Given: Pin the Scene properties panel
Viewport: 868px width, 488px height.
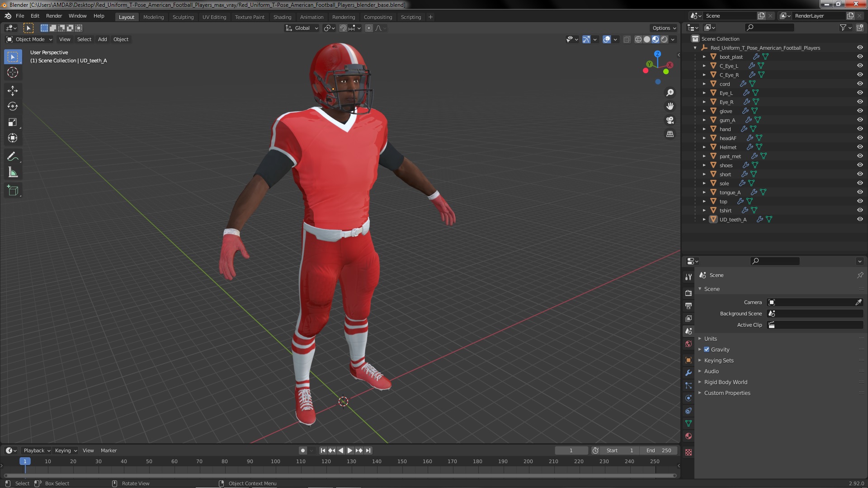Looking at the screenshot, I should (x=860, y=275).
